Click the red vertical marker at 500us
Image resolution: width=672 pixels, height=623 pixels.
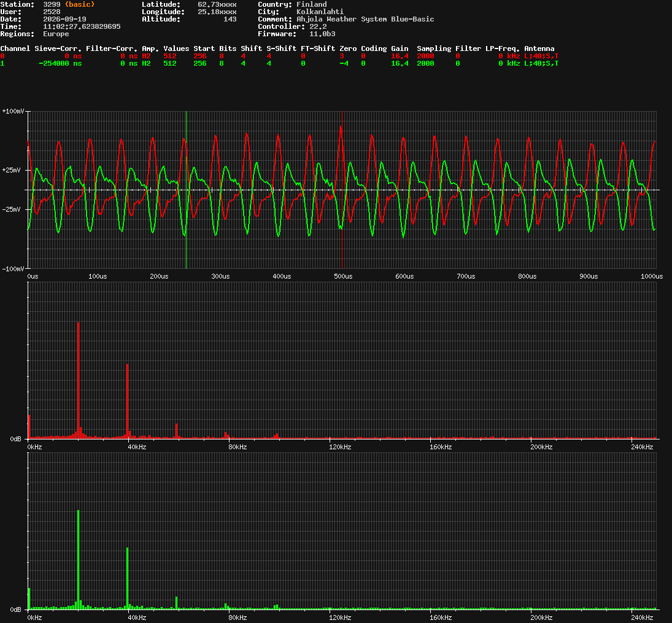[342, 190]
